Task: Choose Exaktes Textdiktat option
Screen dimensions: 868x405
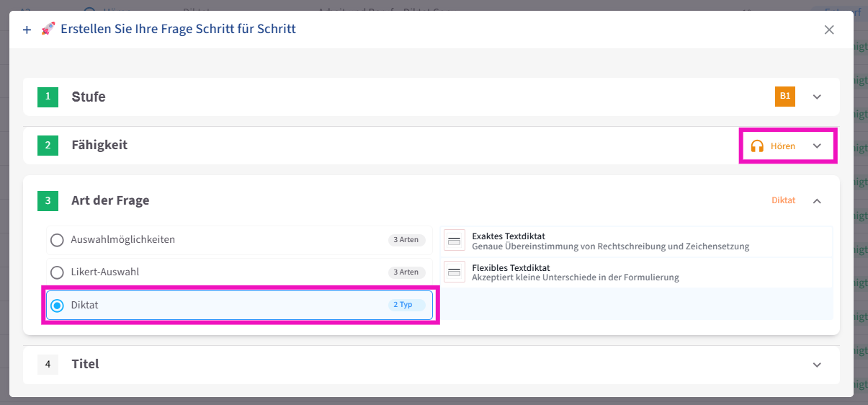Action: pyautogui.click(x=610, y=241)
